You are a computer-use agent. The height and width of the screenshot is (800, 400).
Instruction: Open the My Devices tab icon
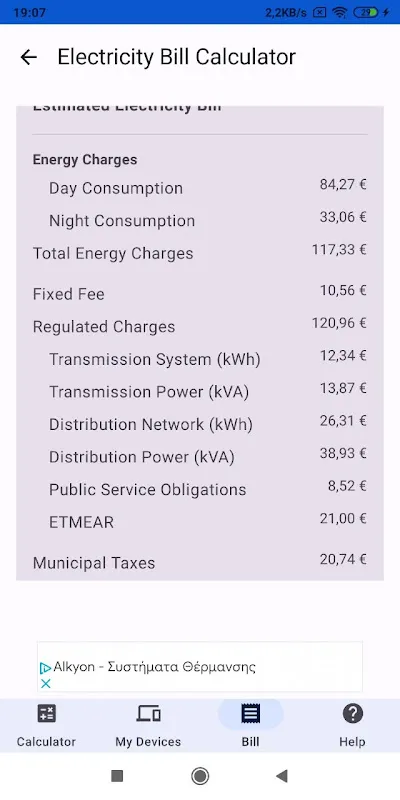[x=148, y=713]
